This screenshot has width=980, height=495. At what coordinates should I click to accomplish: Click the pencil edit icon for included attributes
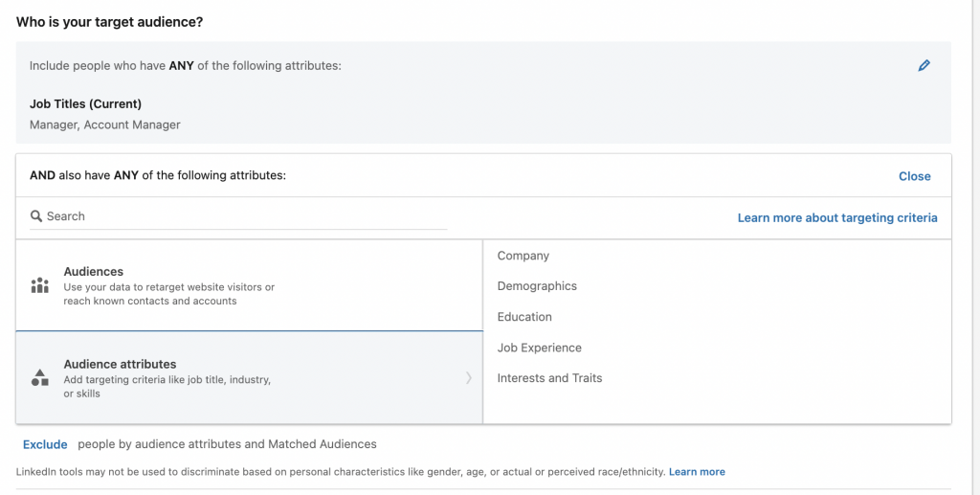(924, 66)
